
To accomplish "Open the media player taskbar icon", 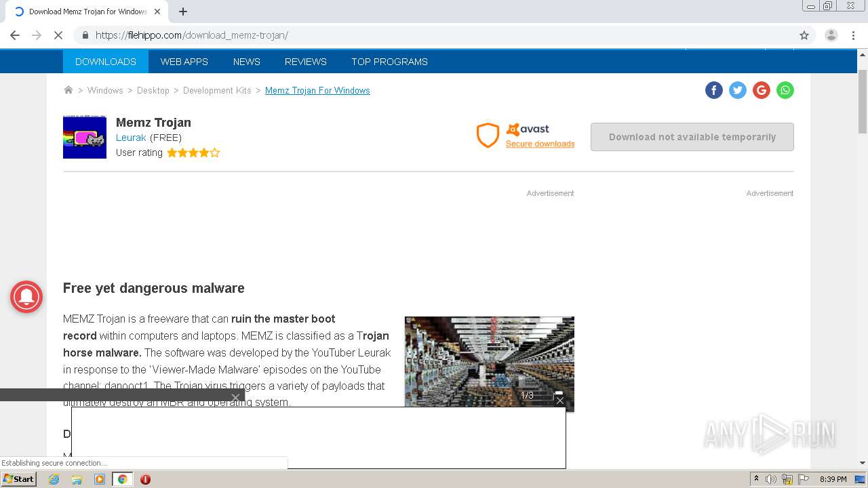I will pos(100,479).
